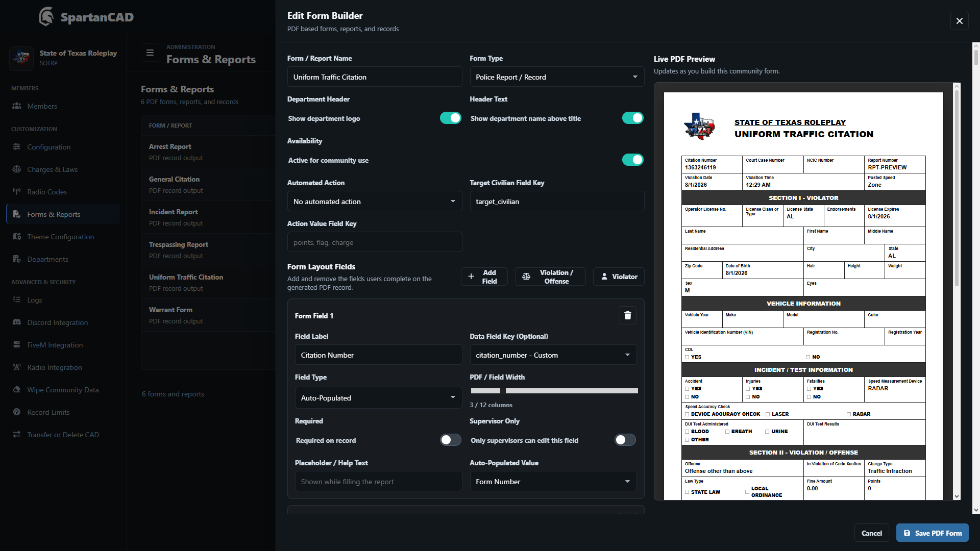Click the Action Value Field Key input
Viewport: 980px width, 551px height.
(x=375, y=242)
